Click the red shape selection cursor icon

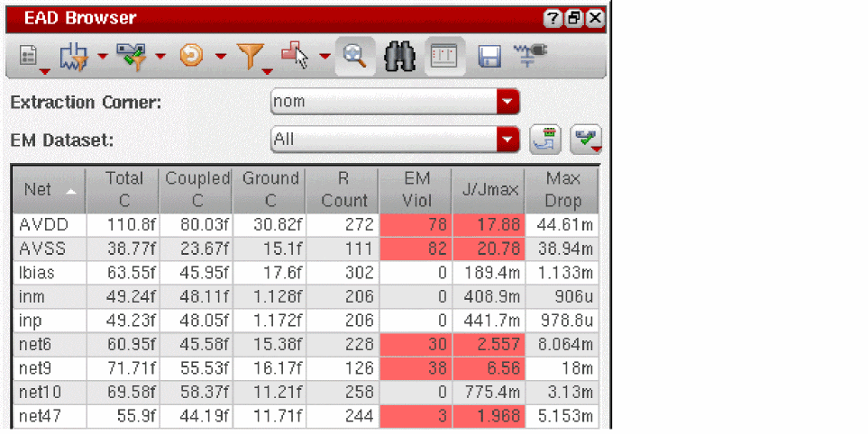pos(296,55)
